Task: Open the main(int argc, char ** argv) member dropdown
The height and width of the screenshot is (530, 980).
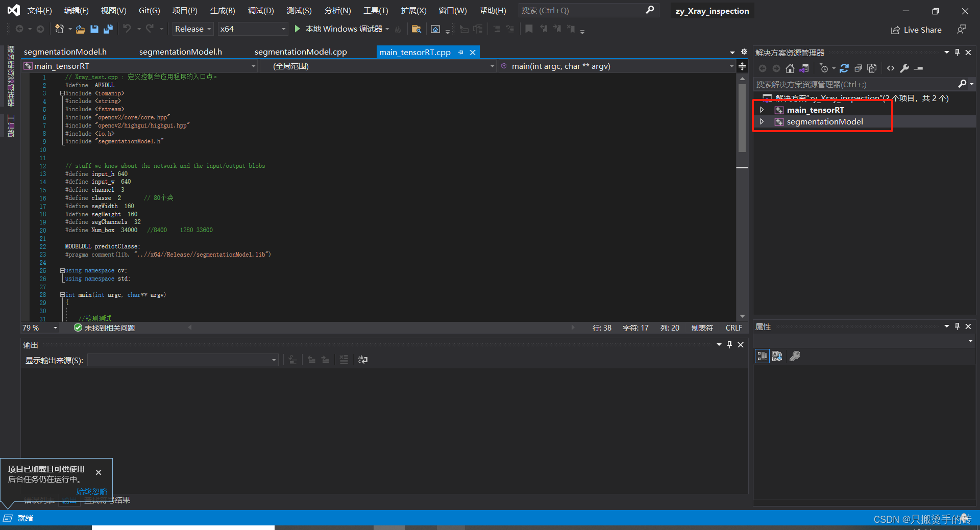Action: click(x=617, y=66)
